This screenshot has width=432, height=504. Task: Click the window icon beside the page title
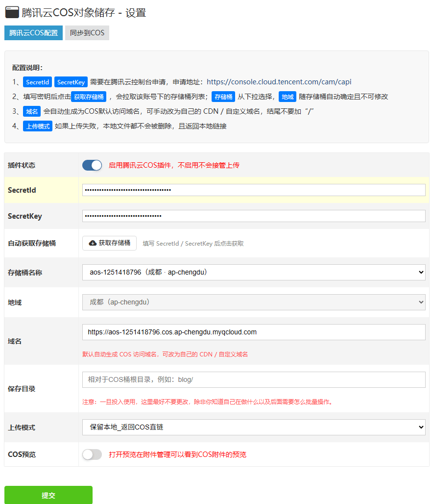coord(12,12)
